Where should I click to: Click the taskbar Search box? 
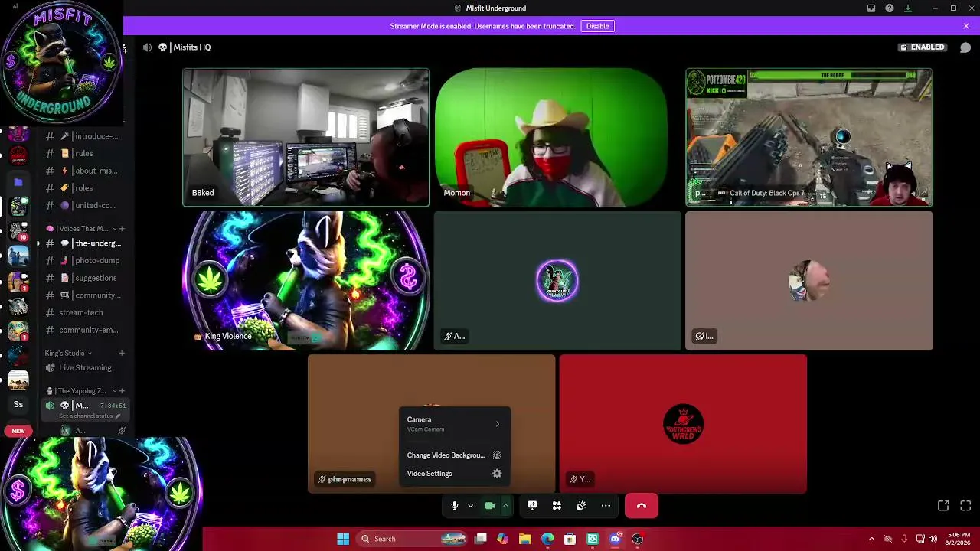411,539
